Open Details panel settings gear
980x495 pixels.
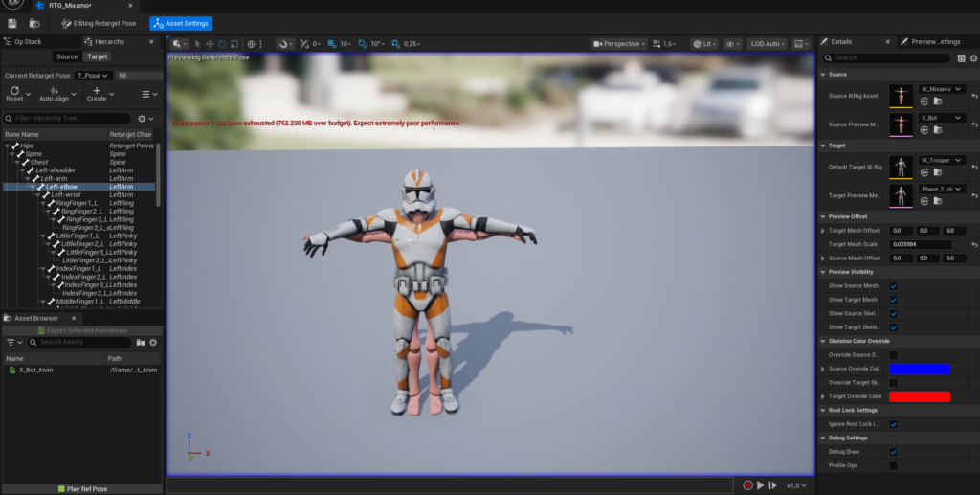tap(973, 58)
